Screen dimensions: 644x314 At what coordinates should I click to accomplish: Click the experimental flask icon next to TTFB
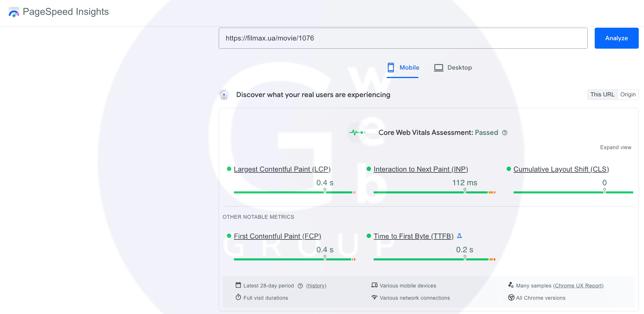[459, 236]
